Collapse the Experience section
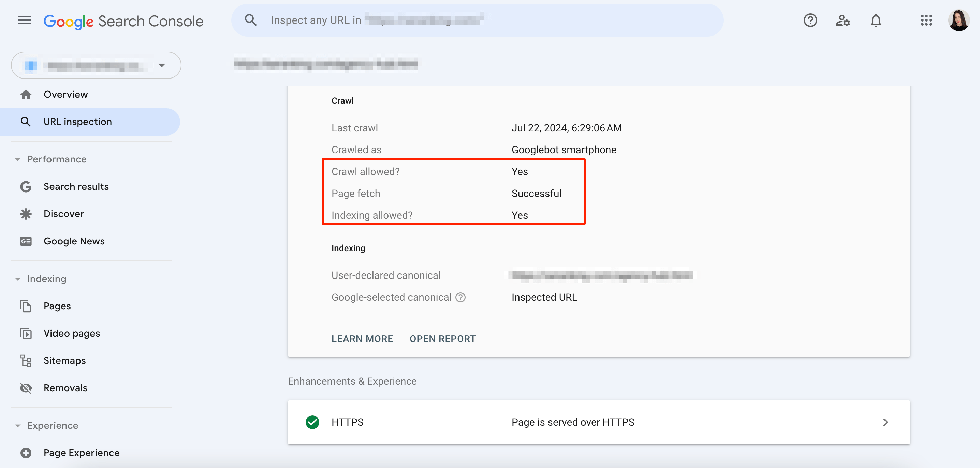 (18, 425)
